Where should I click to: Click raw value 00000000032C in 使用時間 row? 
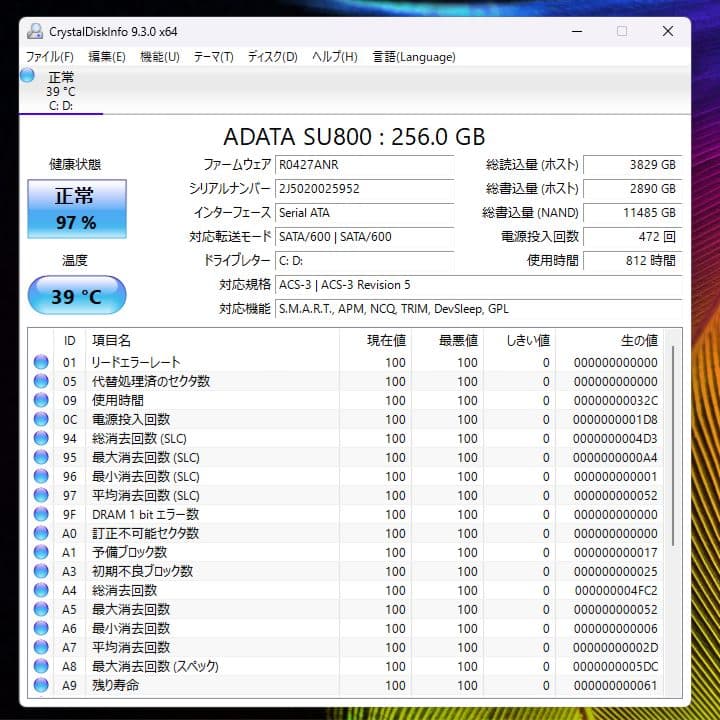615,400
